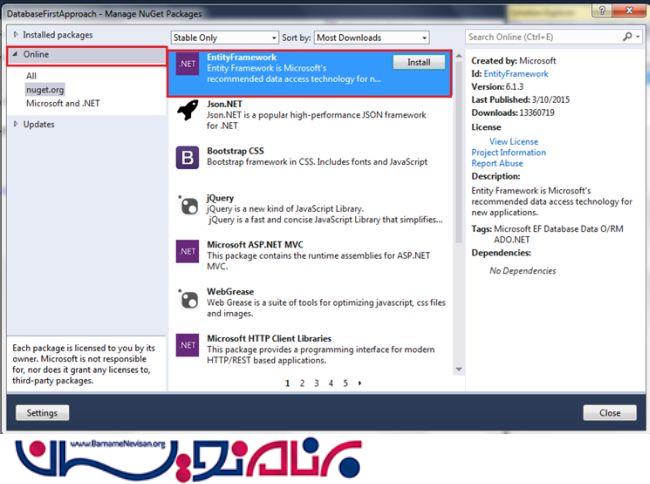Go to page 2 of results
Screen dimensions: 650x484
point(302,382)
